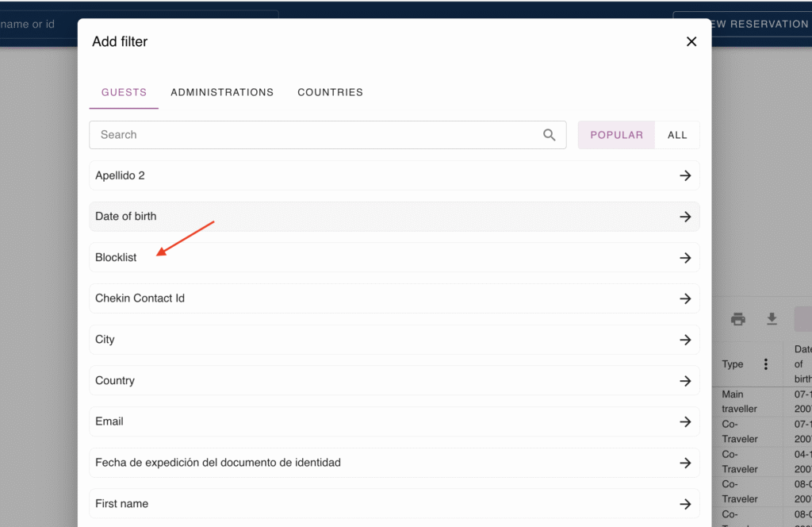Viewport: 812px width, 527px height.
Task: Close the Add filter dialog
Action: click(691, 41)
